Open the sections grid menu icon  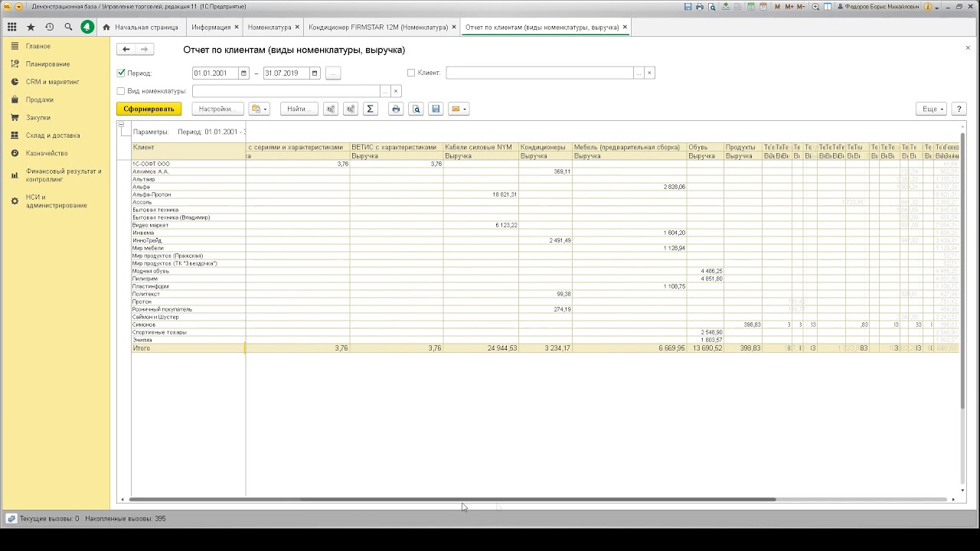pyautogui.click(x=11, y=27)
